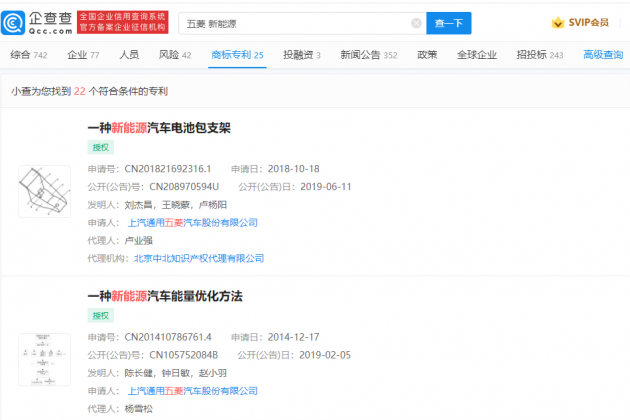This screenshot has height=420, width=630.
Task: Click the battery bracket patent drawing thumbnail
Action: 44,191
